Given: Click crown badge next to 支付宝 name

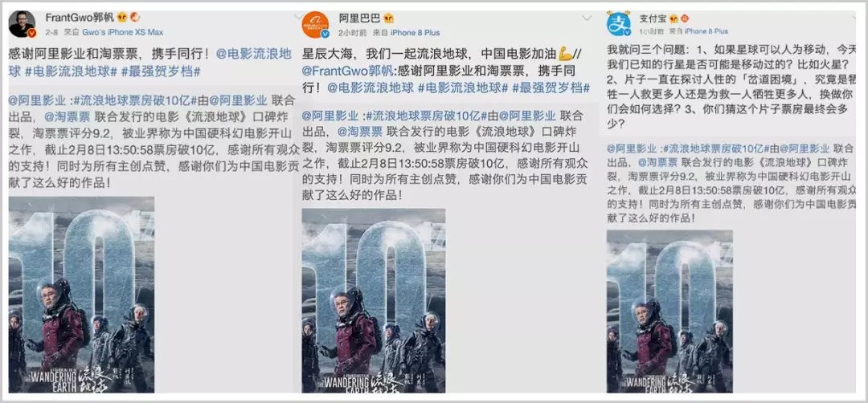Looking at the screenshot, I should [x=673, y=18].
